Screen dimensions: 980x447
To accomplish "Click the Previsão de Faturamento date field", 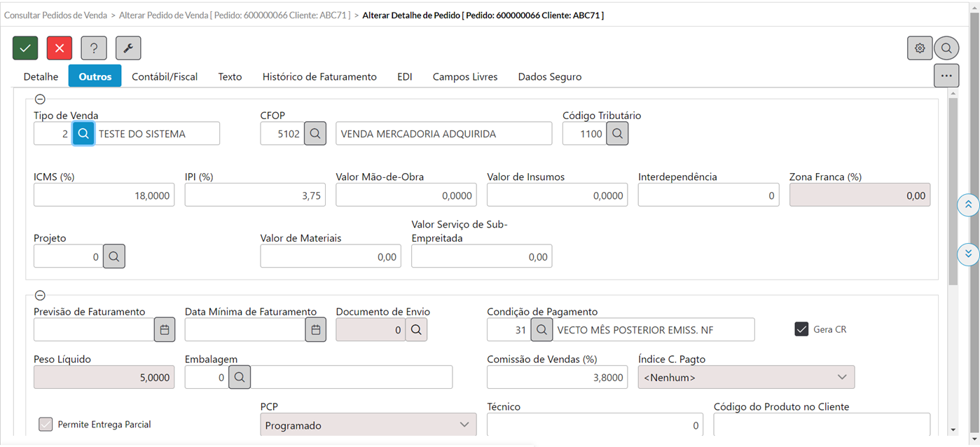I will tap(94, 329).
